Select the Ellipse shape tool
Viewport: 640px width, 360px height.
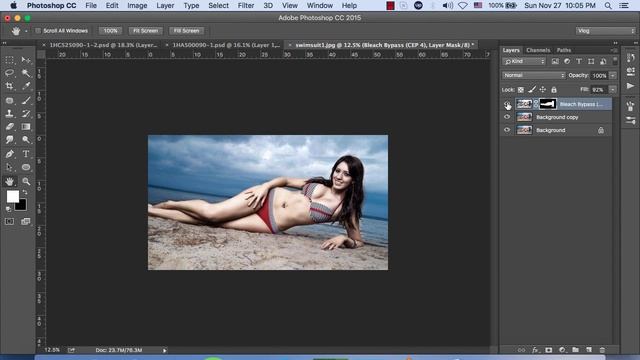click(26, 167)
